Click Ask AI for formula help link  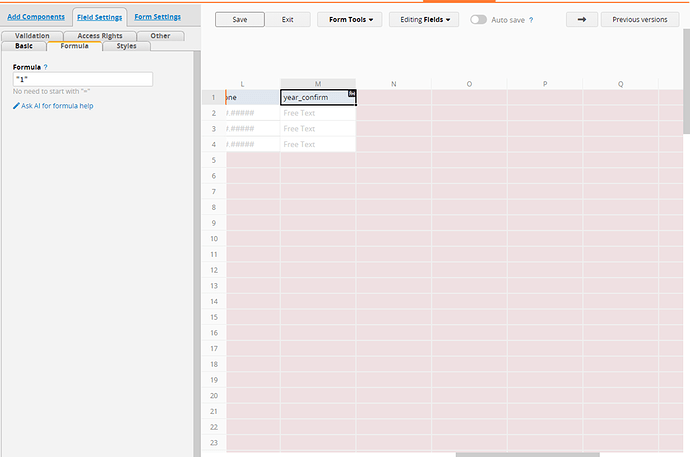(57, 106)
